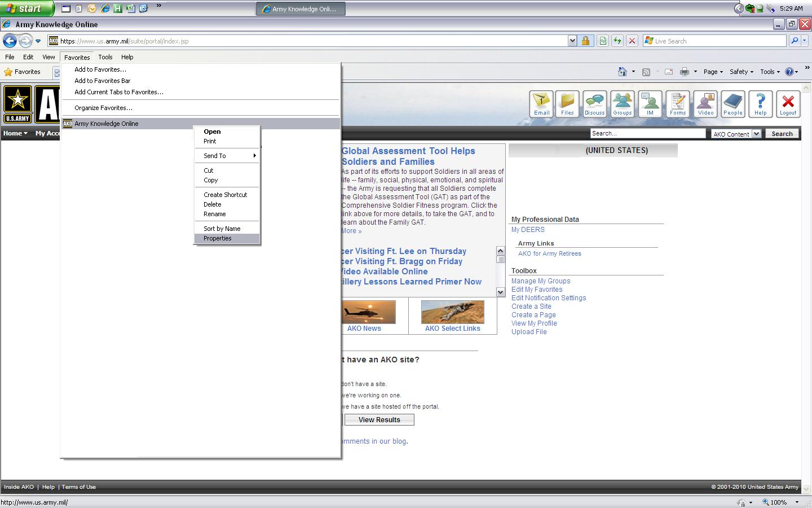Open the AKO Files icon
Image resolution: width=812 pixels, height=508 pixels.
coord(567,104)
